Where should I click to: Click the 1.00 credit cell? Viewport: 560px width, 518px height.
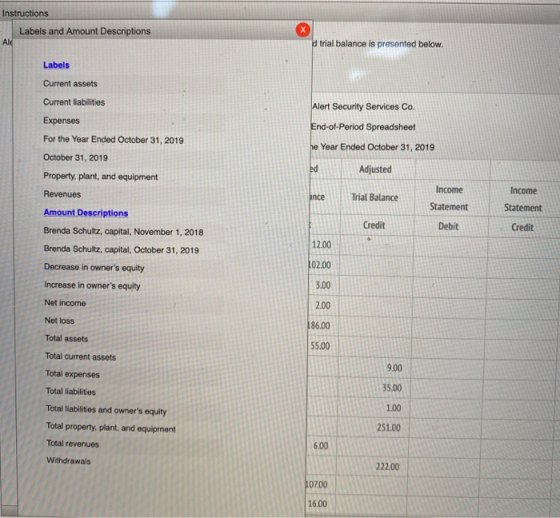click(394, 408)
